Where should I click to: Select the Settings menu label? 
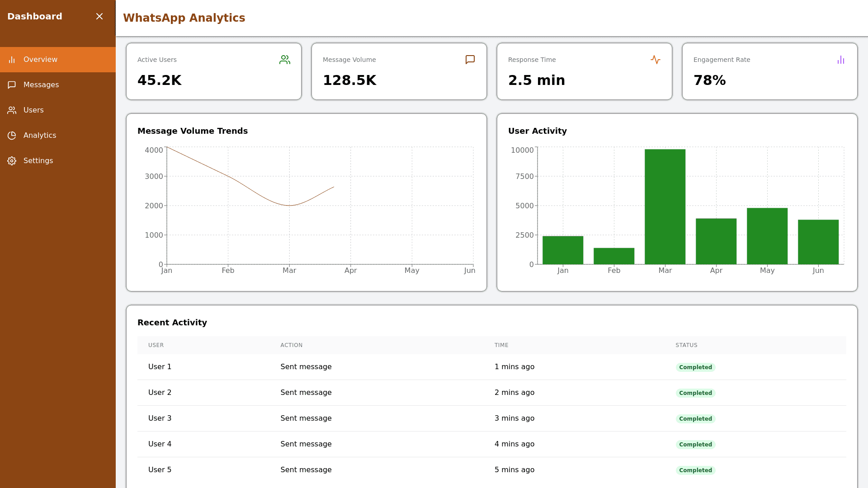click(x=38, y=161)
